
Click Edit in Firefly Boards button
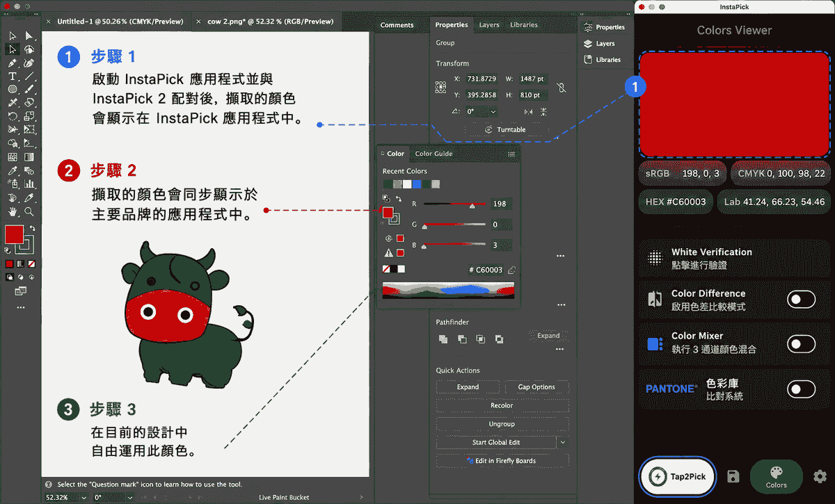point(502,461)
